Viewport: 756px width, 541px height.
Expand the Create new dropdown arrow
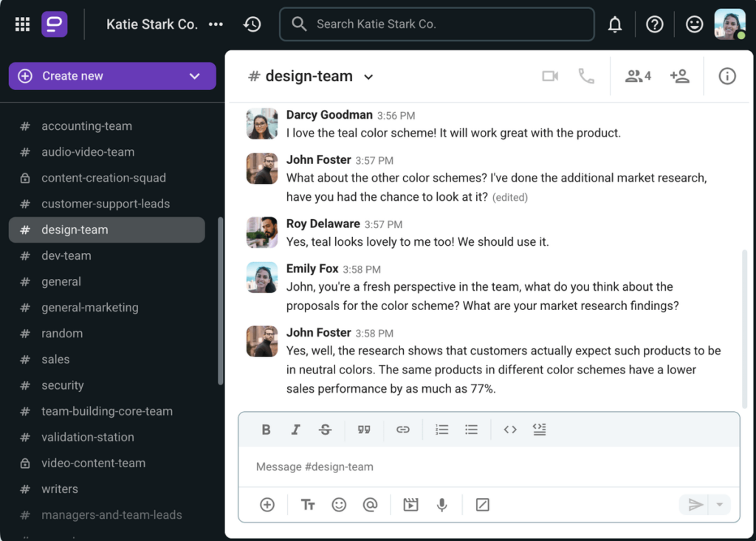pyautogui.click(x=195, y=76)
